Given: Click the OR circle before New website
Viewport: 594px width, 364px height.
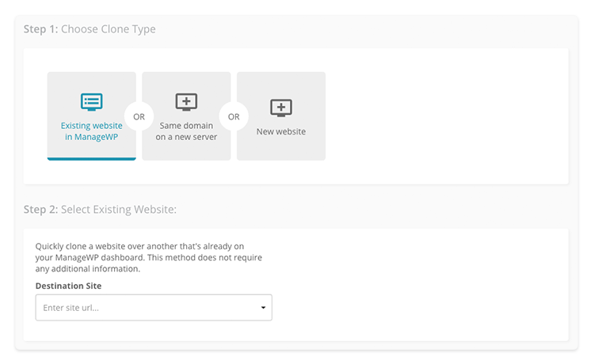Looking at the screenshot, I should [x=234, y=116].
